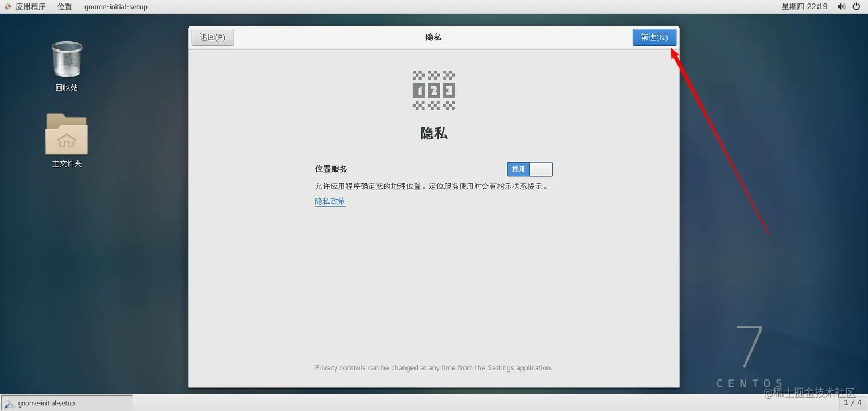Screen dimensions: 868x411
Task: Click the 隐私 window title text
Action: [x=433, y=37]
